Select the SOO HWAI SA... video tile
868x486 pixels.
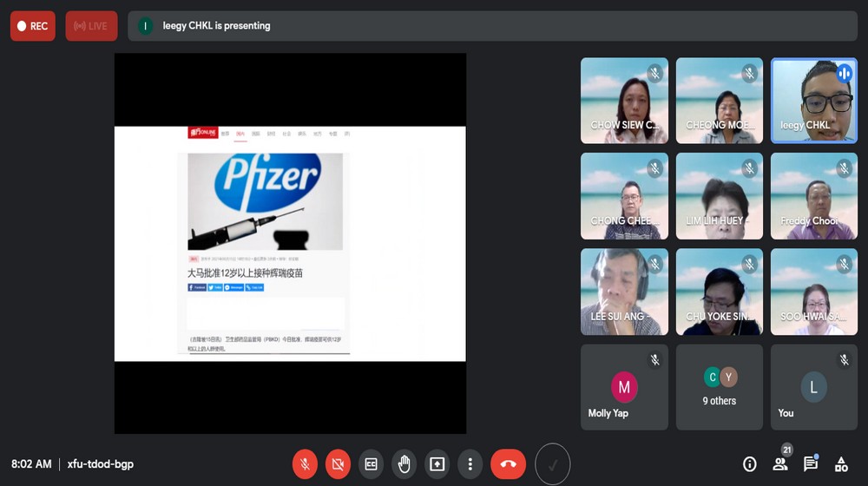coord(814,292)
